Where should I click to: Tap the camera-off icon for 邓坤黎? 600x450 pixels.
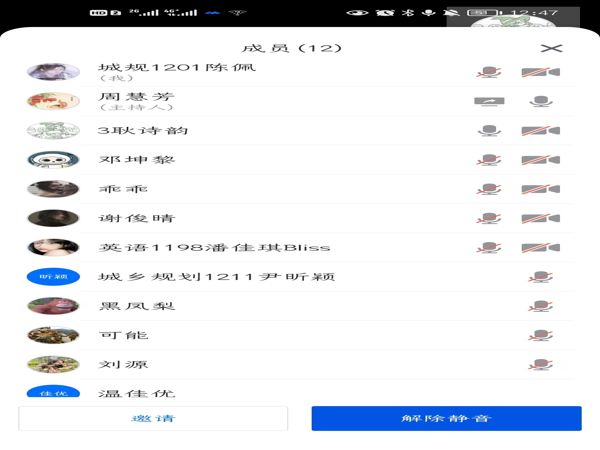[x=540, y=160]
